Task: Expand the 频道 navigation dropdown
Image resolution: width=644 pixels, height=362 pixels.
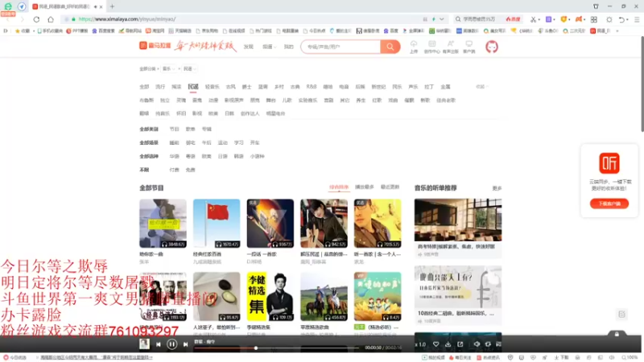Action: point(270,47)
